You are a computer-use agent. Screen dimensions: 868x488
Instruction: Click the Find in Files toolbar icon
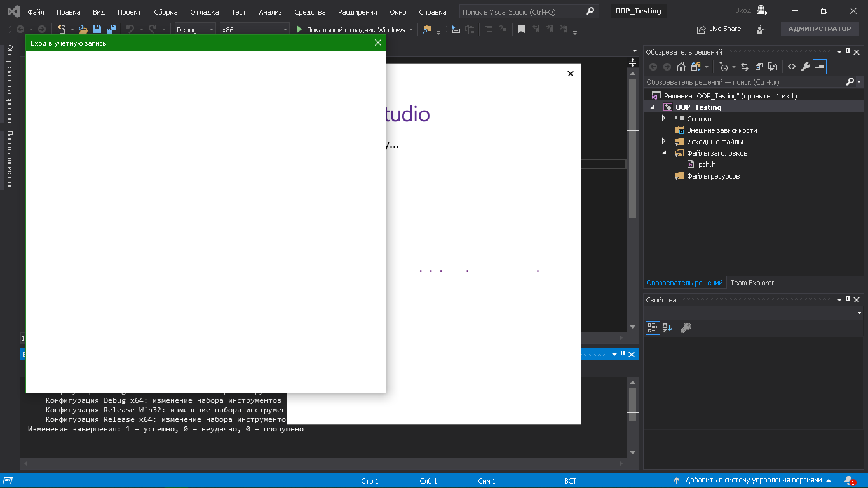pyautogui.click(x=427, y=29)
